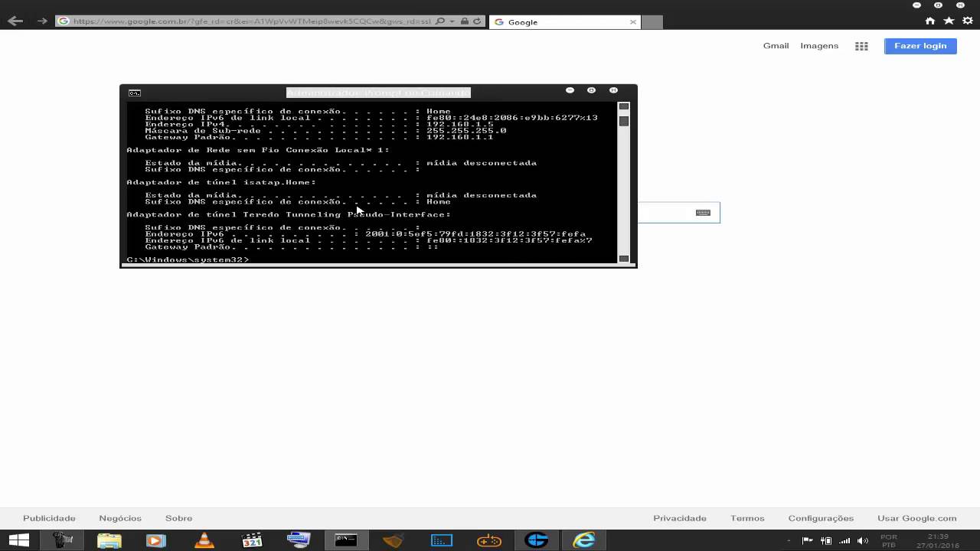The image size is (980, 551).
Task: Go forward in Internet Explorer
Action: (x=42, y=21)
